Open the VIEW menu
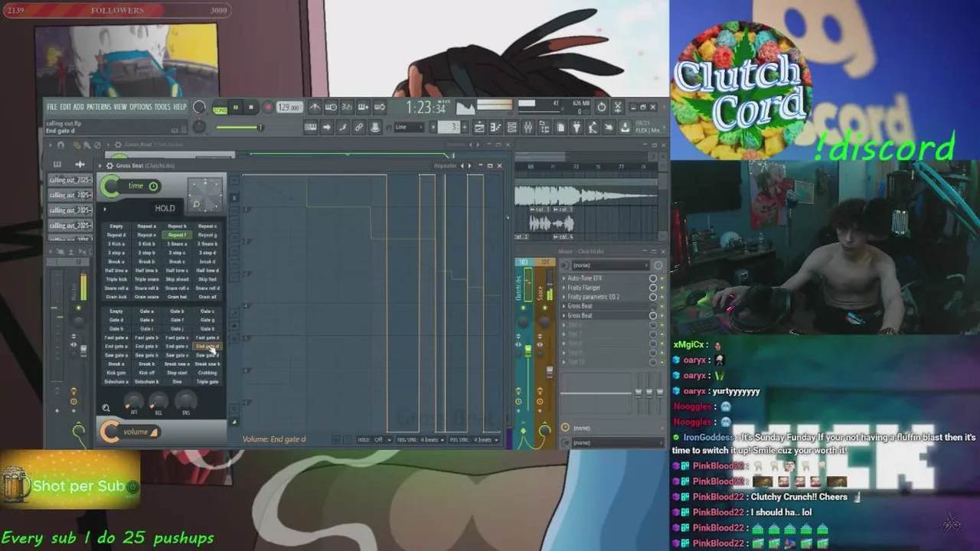 click(x=120, y=107)
